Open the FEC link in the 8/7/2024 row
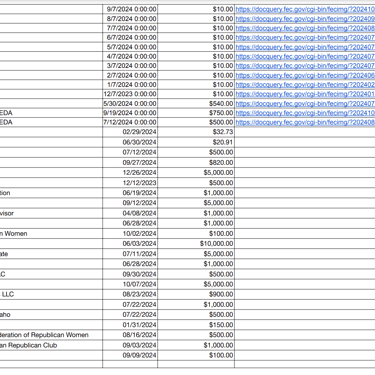375x375 pixels. (305, 19)
